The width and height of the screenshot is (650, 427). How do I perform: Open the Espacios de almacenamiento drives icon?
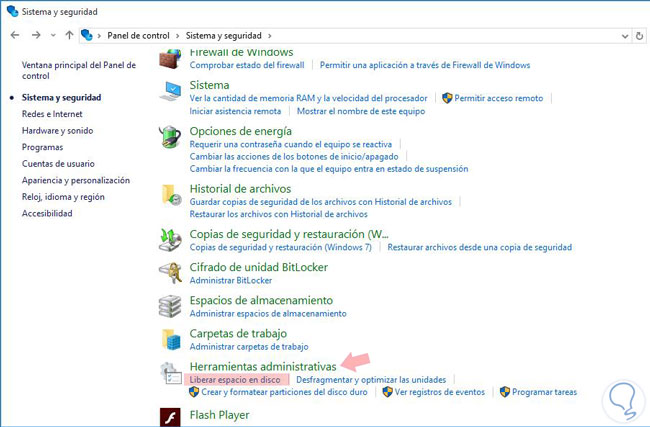pos(170,306)
